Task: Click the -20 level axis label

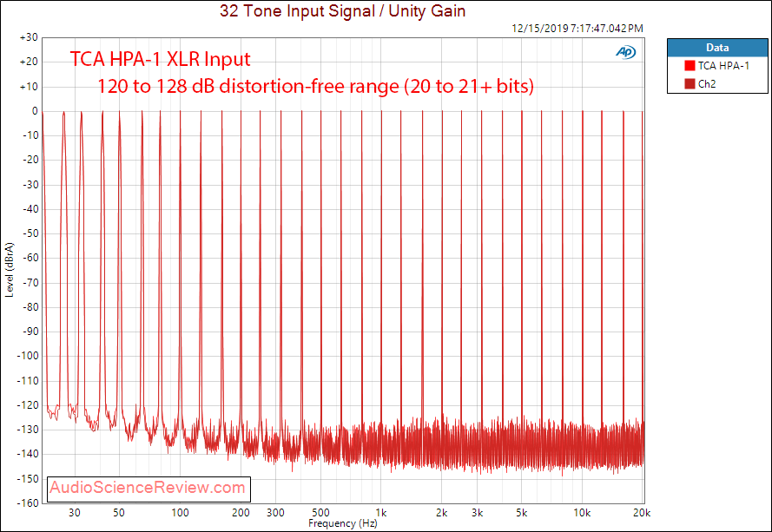Action: 30,160
